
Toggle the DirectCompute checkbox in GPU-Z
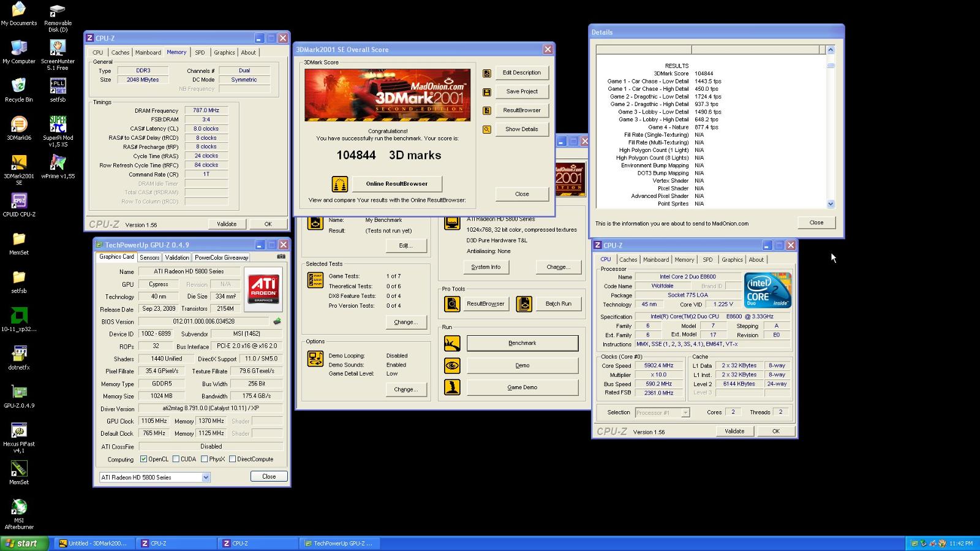click(x=232, y=459)
